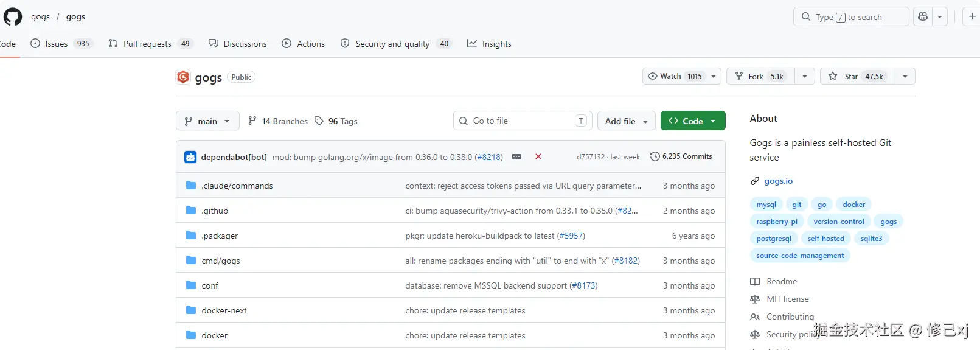The width and height of the screenshot is (980, 350).
Task: Expand the Copilot dropdown arrow
Action: tap(940, 17)
